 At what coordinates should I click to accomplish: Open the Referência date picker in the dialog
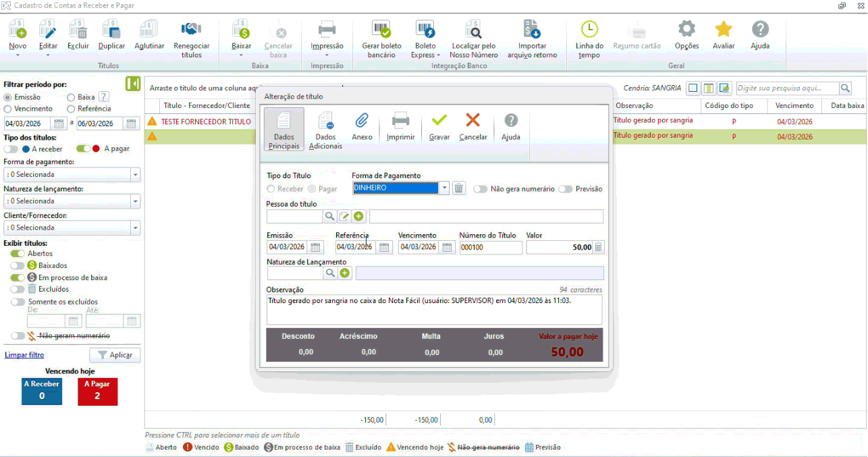(x=384, y=248)
